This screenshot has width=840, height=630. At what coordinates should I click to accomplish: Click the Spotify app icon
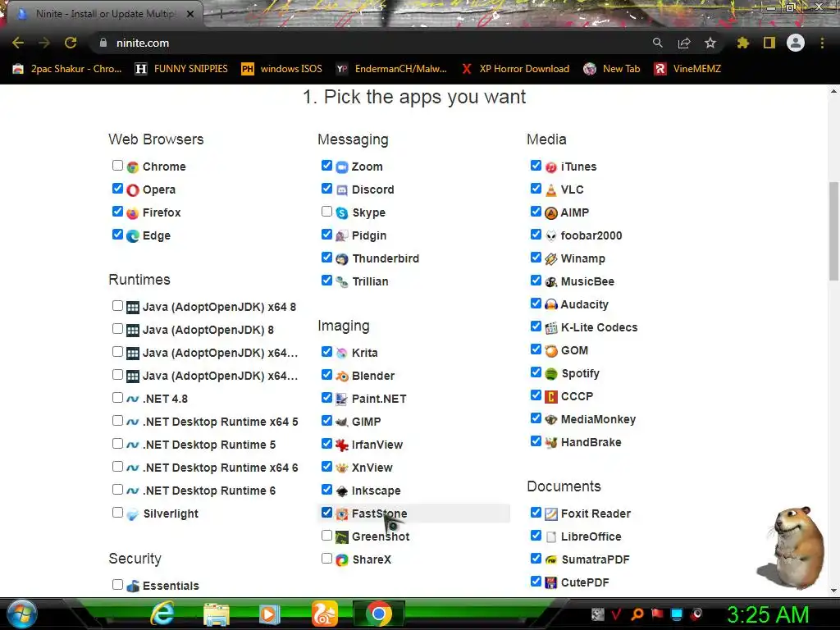point(550,374)
